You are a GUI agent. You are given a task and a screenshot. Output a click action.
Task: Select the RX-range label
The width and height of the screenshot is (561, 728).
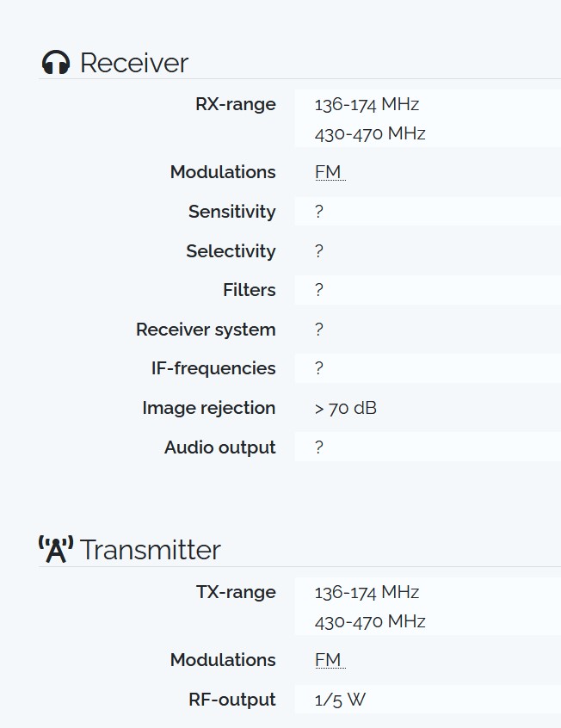pos(236,104)
